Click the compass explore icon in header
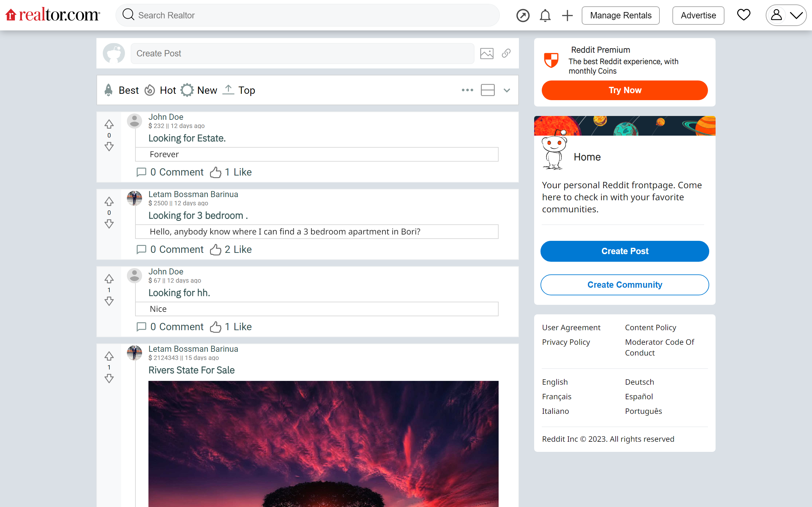Image resolution: width=812 pixels, height=507 pixels. click(523, 16)
